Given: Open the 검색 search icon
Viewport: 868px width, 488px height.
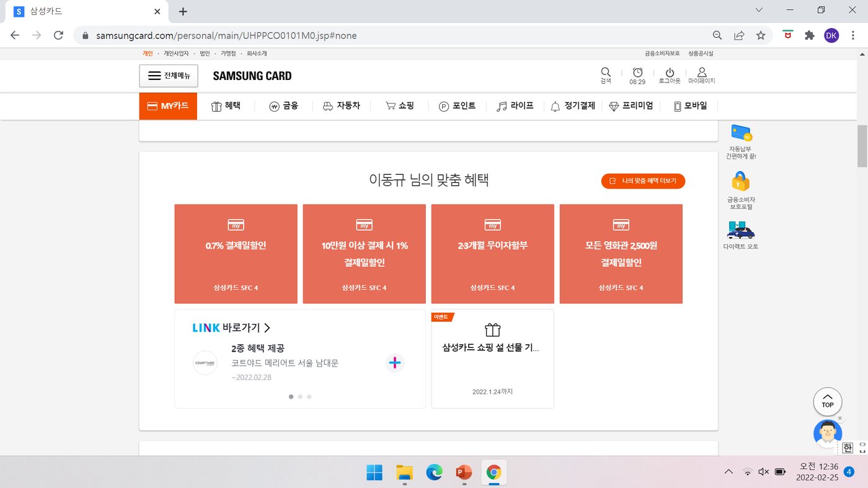Looking at the screenshot, I should pos(606,76).
